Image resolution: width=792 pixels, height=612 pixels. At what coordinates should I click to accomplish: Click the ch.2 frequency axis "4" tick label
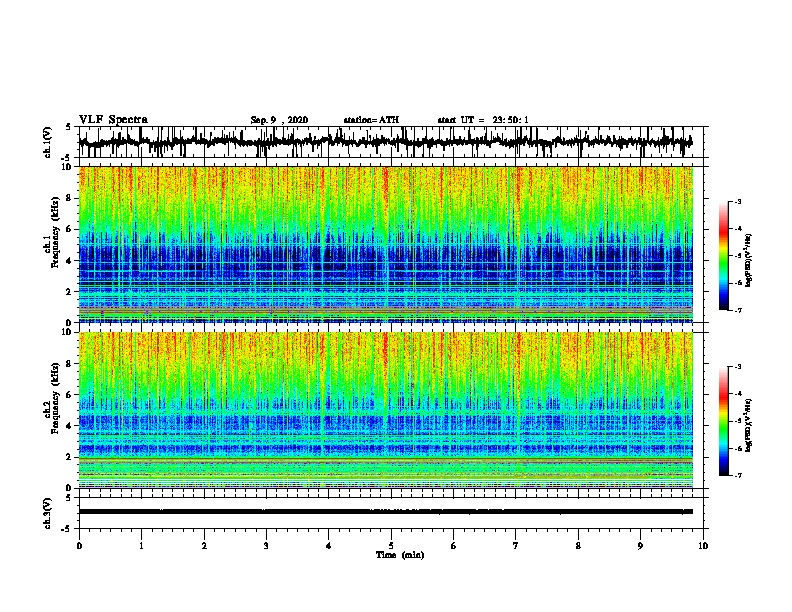[70, 426]
